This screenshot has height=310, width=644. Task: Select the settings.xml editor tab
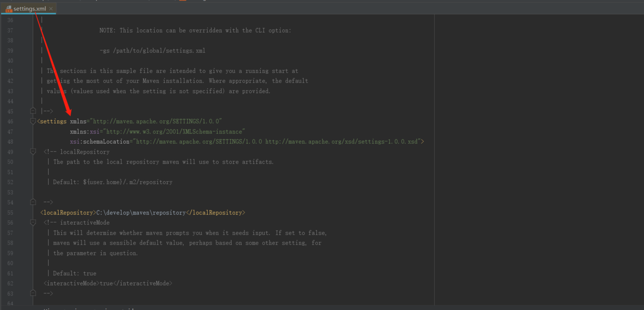click(29, 9)
